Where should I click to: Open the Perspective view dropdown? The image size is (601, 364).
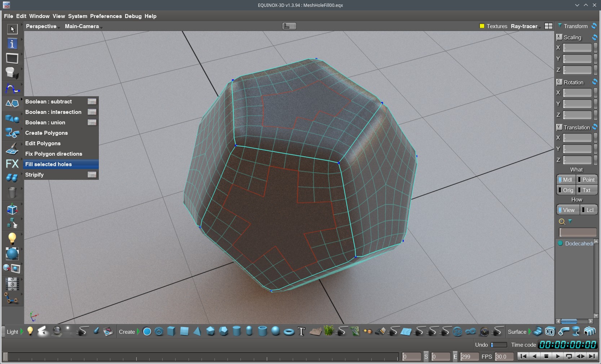(42, 26)
